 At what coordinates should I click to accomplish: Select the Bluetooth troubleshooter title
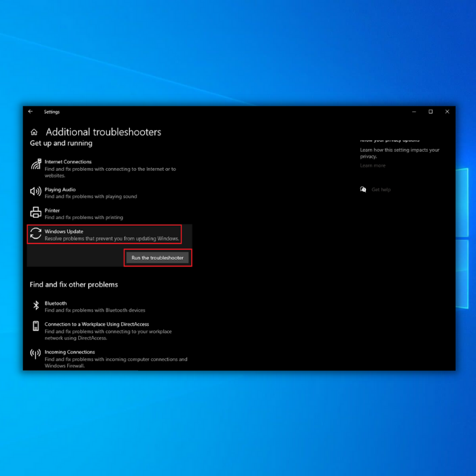click(x=56, y=303)
